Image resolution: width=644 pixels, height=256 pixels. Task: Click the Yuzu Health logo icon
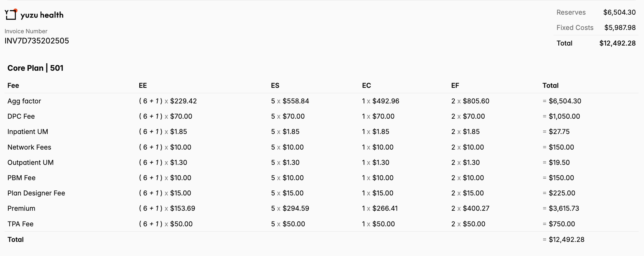[x=11, y=14]
